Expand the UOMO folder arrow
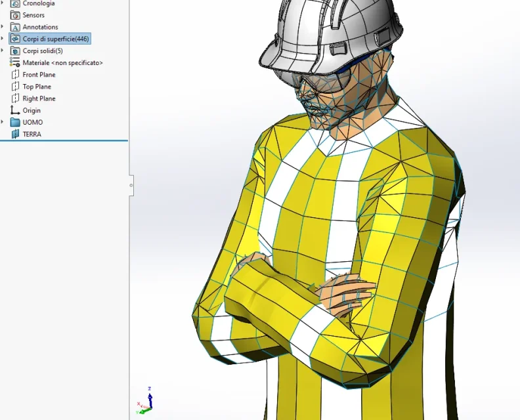 coord(3,122)
